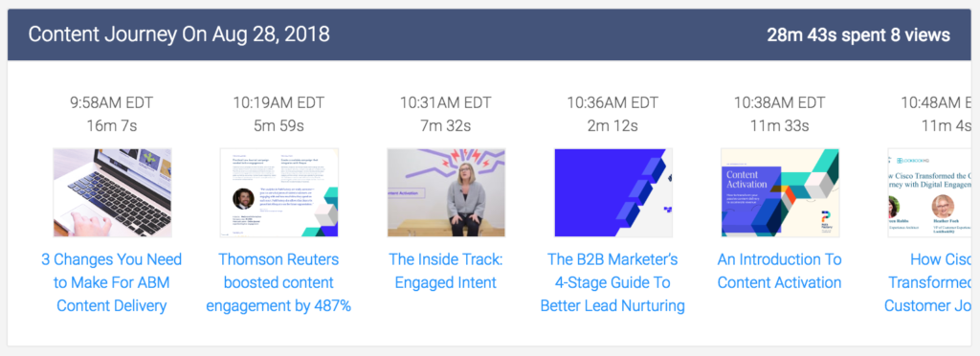The width and height of the screenshot is (980, 356).
Task: Click the 10:36AM EDT timestamp
Action: (612, 102)
